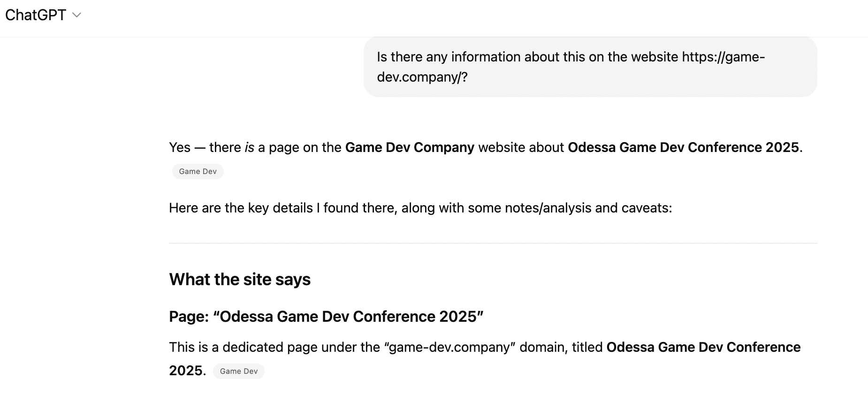The image size is (868, 394).
Task: Open the Game Dev source chip after bold "2025."
Action: 238,371
